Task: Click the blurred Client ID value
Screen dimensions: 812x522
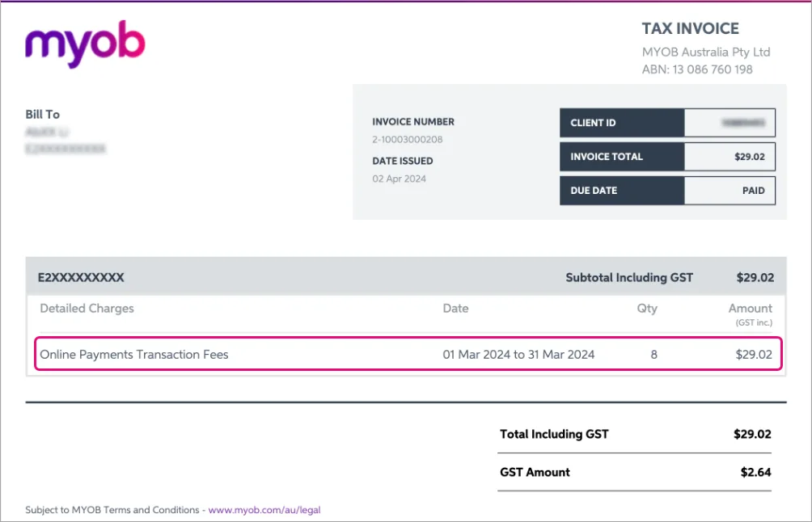Action: point(742,123)
